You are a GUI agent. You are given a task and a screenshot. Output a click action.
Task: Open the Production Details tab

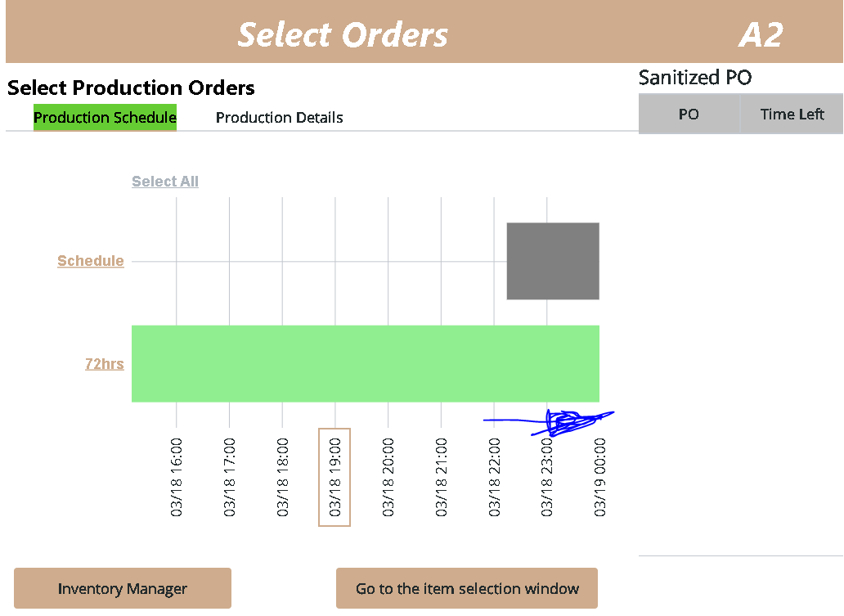coord(279,118)
